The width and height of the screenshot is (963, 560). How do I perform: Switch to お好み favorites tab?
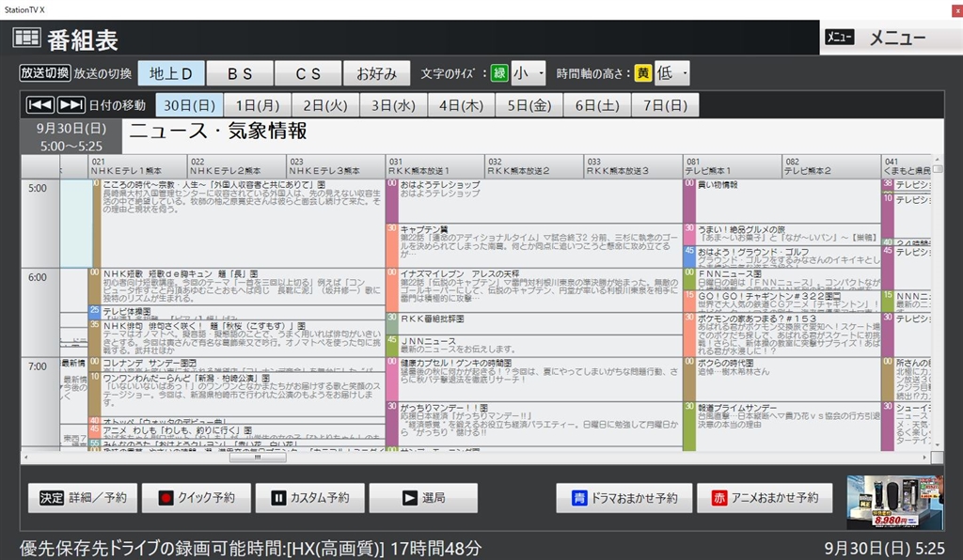point(376,73)
